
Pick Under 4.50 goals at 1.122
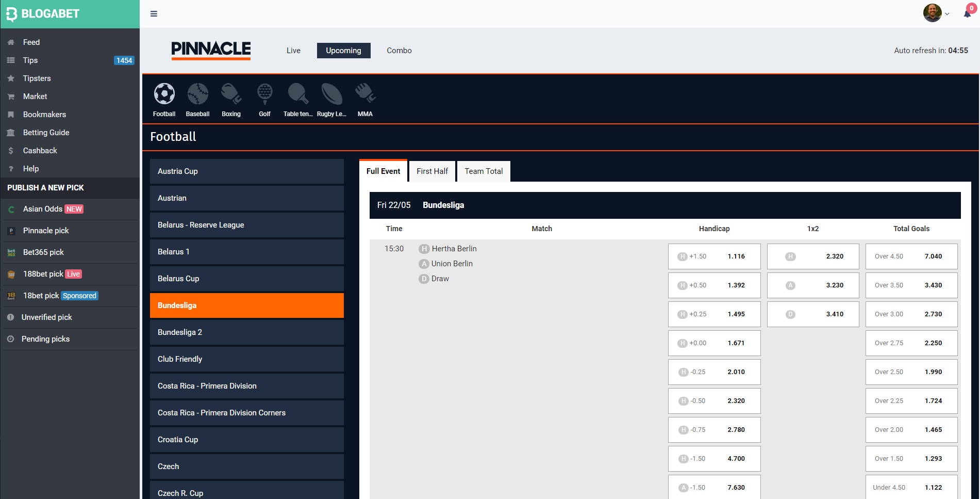(911, 487)
